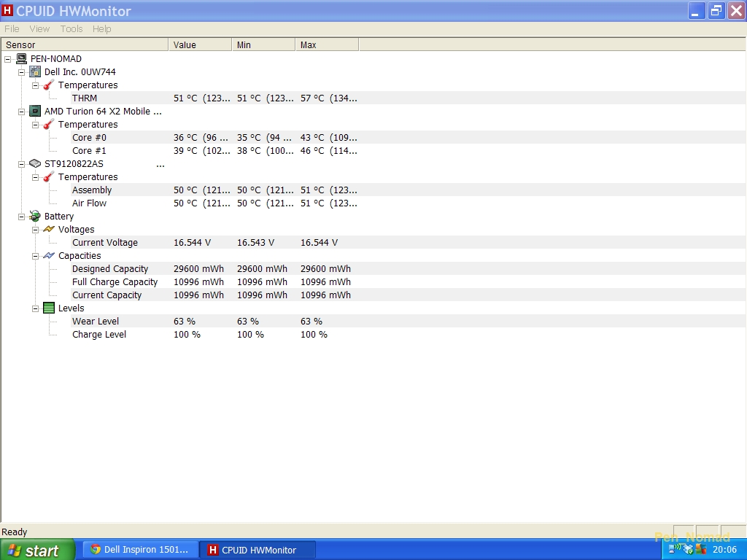Click the system tray clock 20:06
The image size is (747, 560).
tap(724, 550)
